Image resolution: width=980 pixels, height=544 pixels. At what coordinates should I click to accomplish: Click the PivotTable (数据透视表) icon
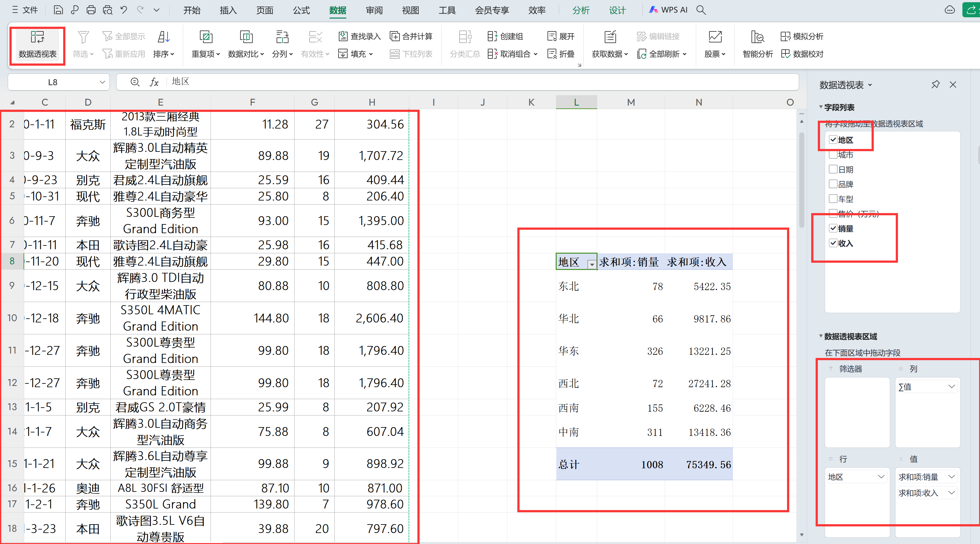[37, 37]
